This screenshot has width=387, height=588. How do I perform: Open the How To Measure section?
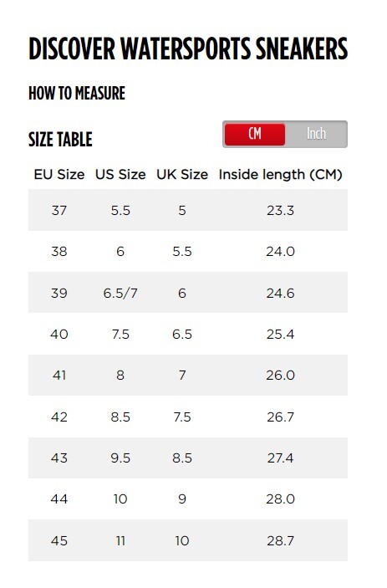[x=77, y=93]
